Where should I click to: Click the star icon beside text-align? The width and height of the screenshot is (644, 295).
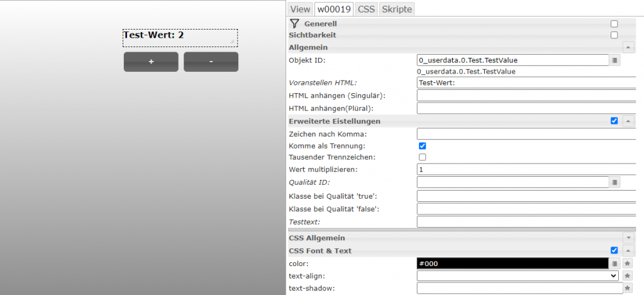pyautogui.click(x=627, y=276)
